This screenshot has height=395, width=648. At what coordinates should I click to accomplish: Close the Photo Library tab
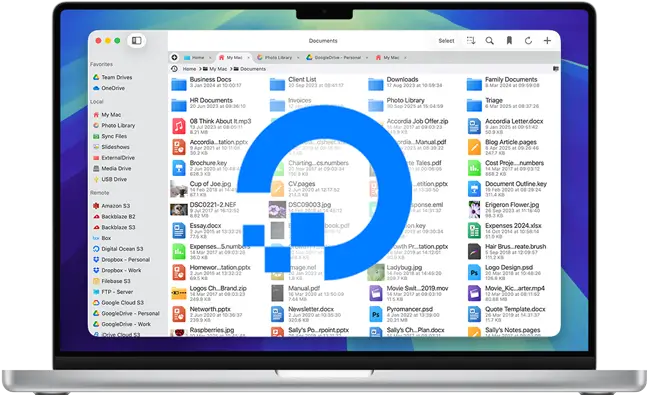pos(298,57)
